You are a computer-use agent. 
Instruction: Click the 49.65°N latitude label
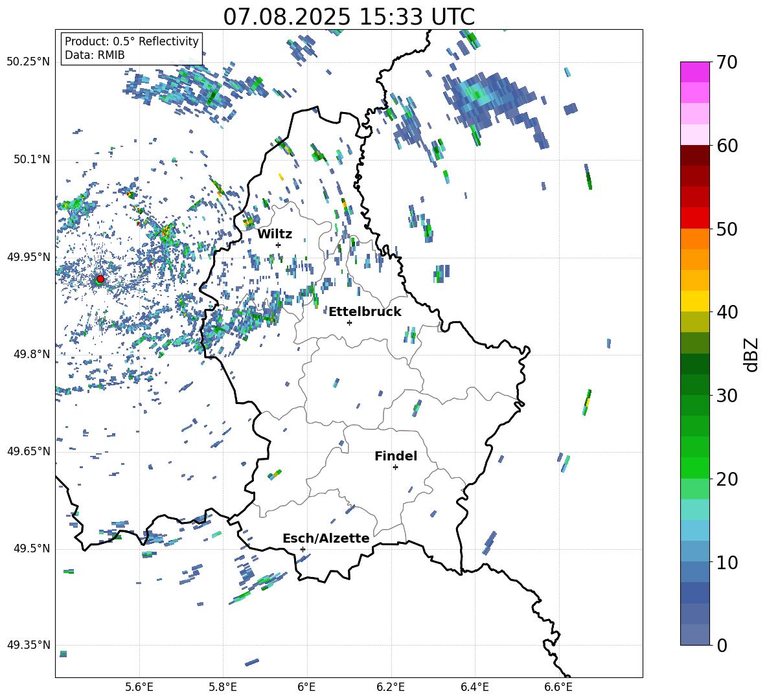click(29, 451)
